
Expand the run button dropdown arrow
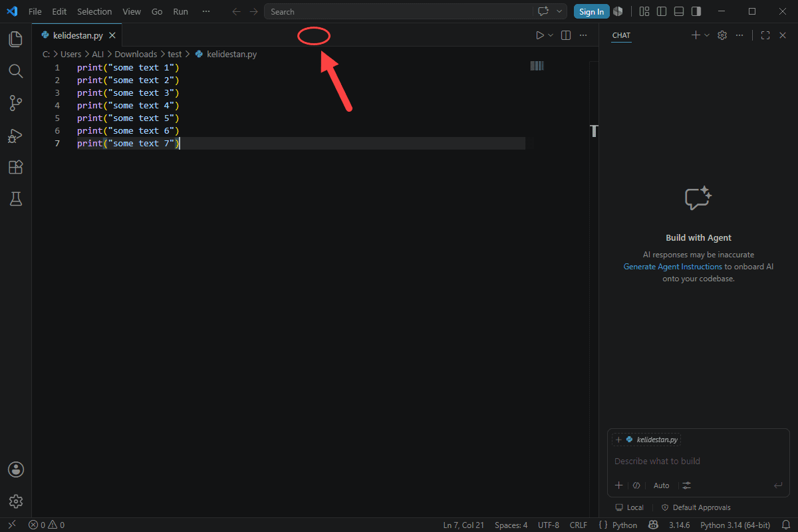point(551,35)
